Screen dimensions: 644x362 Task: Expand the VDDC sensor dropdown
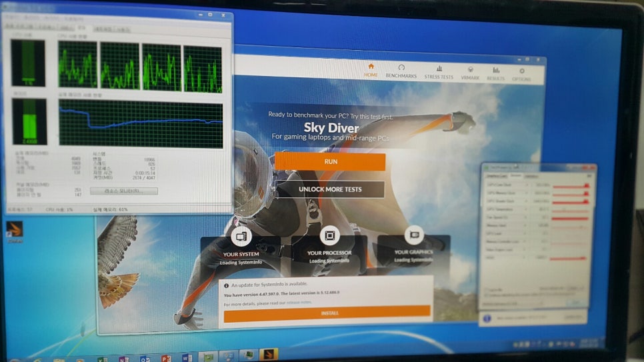[x=524, y=257]
